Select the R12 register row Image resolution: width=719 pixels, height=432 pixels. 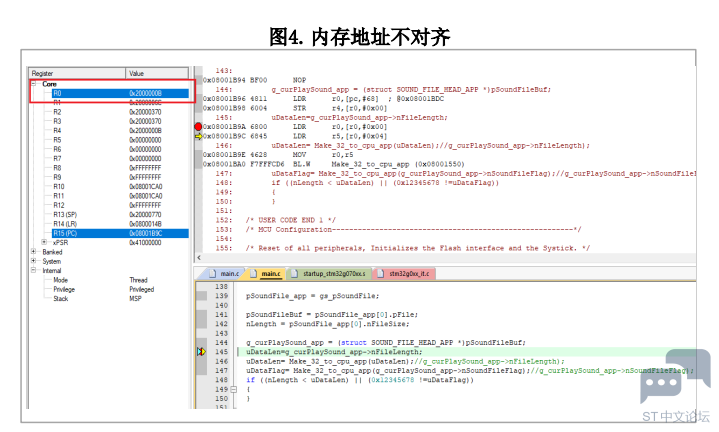(x=121, y=205)
